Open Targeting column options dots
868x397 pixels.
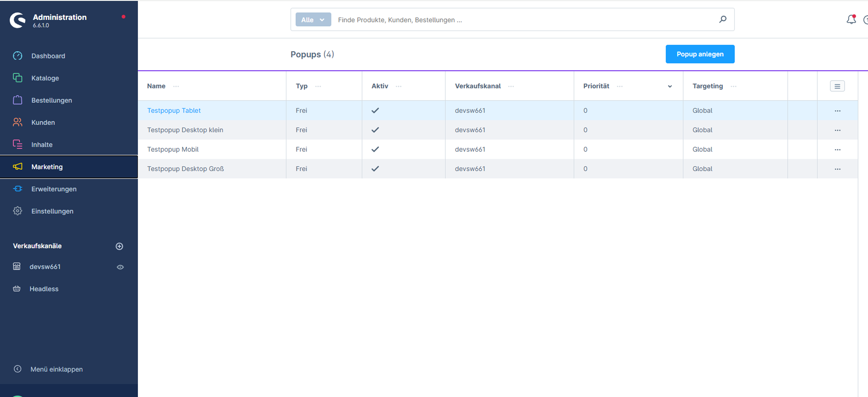(x=733, y=86)
